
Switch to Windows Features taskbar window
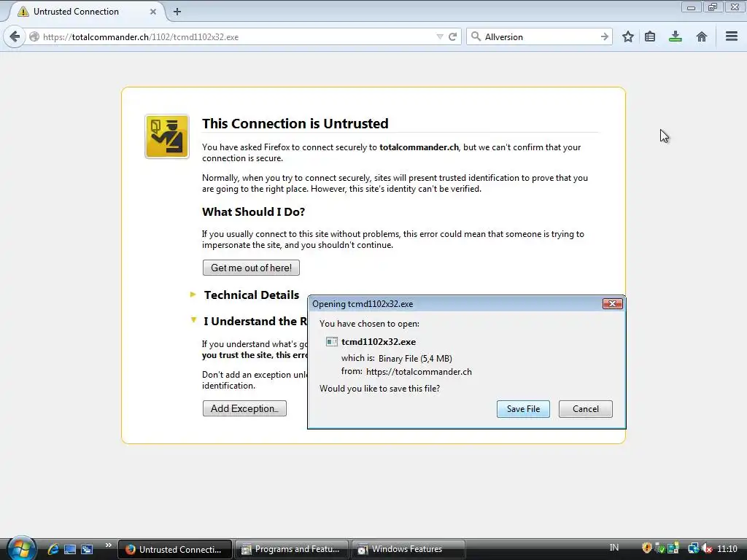tap(408, 549)
